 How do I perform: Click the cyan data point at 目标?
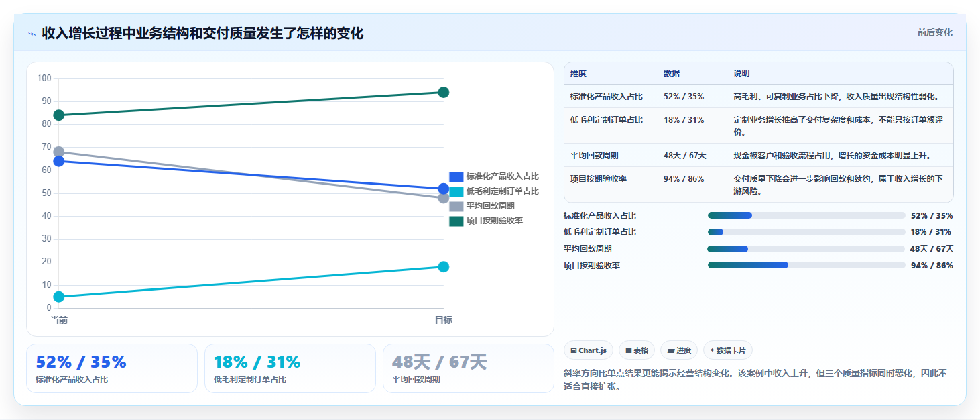pos(443,267)
